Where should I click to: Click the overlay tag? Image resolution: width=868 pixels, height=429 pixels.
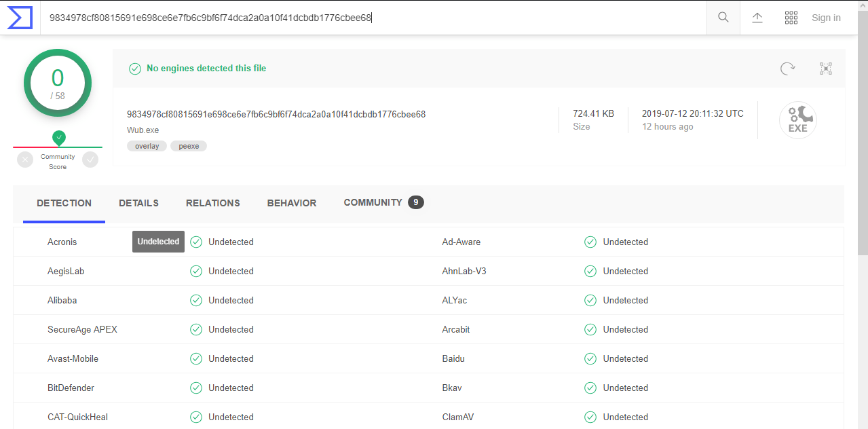pos(147,146)
